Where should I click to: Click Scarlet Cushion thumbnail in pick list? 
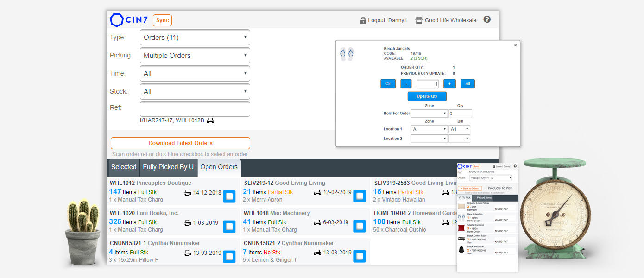pyautogui.click(x=461, y=228)
